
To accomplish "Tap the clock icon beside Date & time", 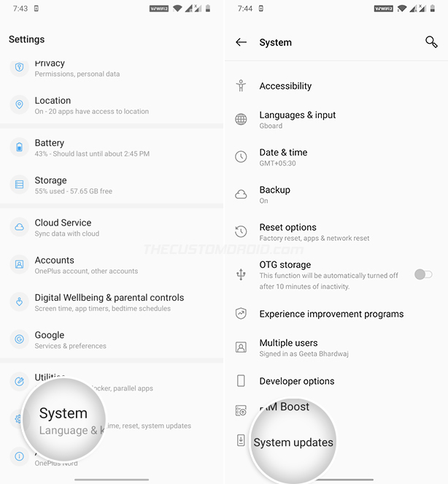I will [241, 157].
